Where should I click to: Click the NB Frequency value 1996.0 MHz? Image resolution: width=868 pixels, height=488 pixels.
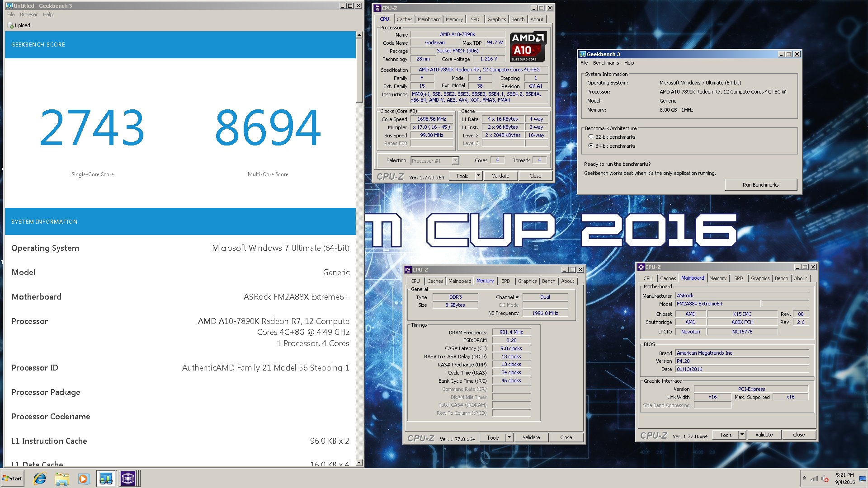[x=545, y=313]
